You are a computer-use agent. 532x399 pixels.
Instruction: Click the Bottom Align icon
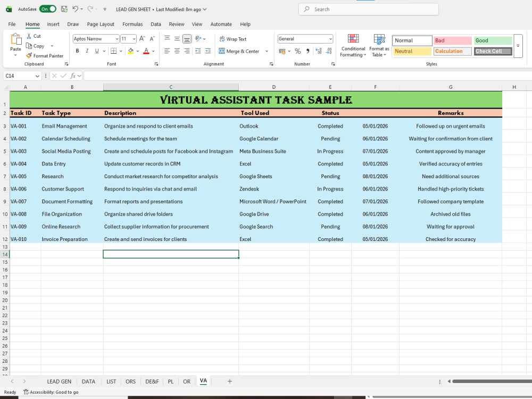tap(187, 39)
